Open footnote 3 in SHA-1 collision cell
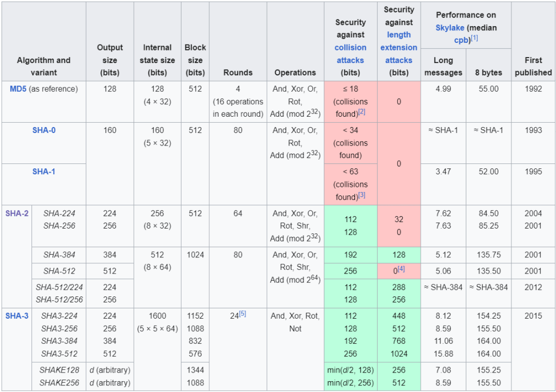 (x=361, y=194)
